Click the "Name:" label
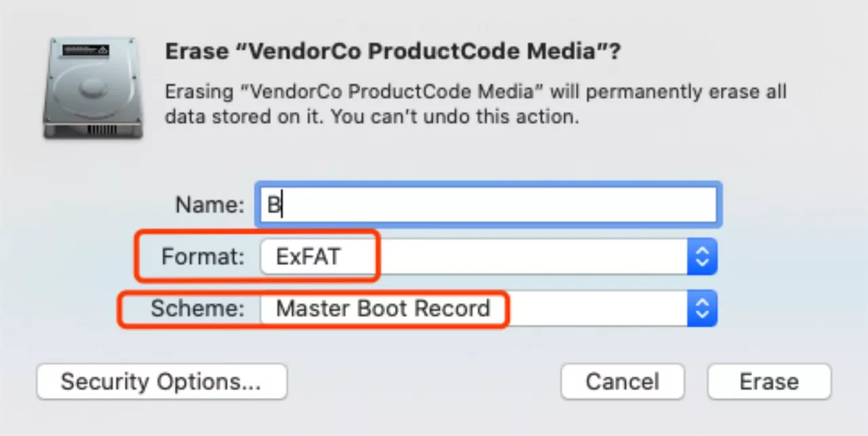Viewport: 868px width, 436px height. (x=210, y=205)
